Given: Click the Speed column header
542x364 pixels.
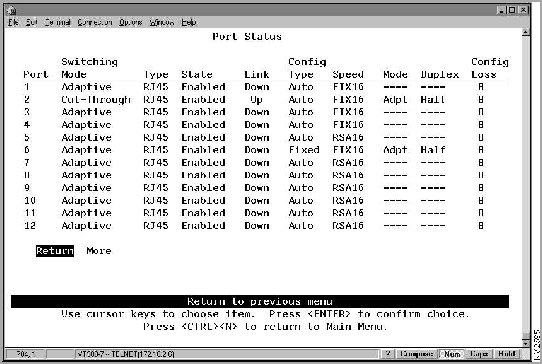Looking at the screenshot, I should 348,75.
